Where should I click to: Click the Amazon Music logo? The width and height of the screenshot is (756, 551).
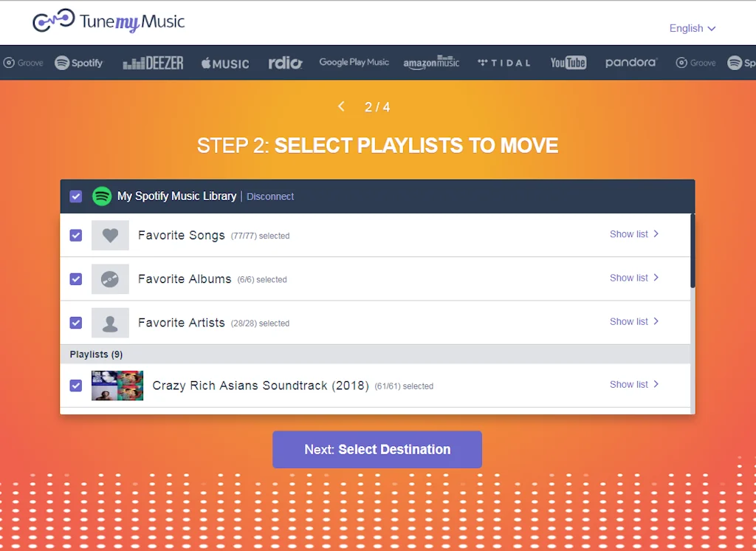click(x=431, y=64)
